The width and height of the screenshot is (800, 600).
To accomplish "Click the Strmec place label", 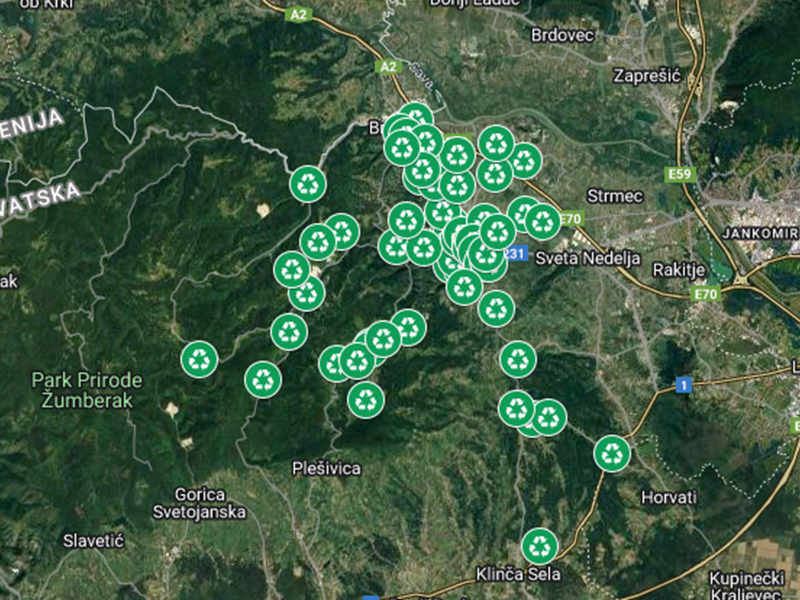I will coord(613,195).
